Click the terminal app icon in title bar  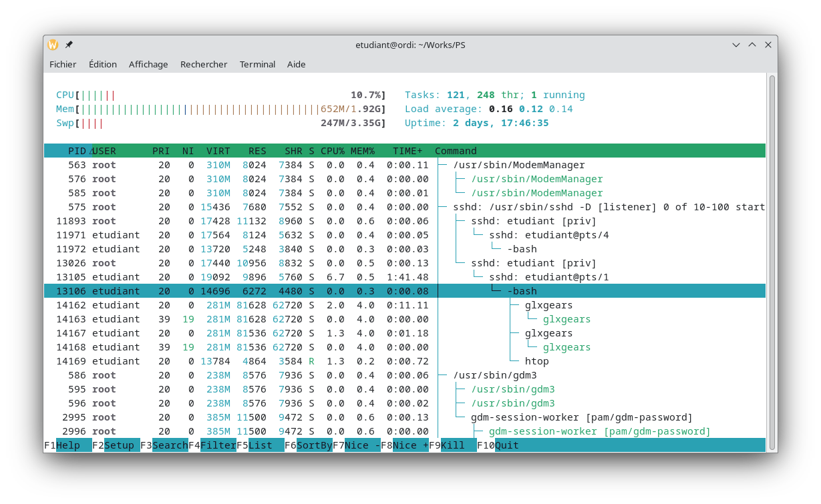(53, 45)
